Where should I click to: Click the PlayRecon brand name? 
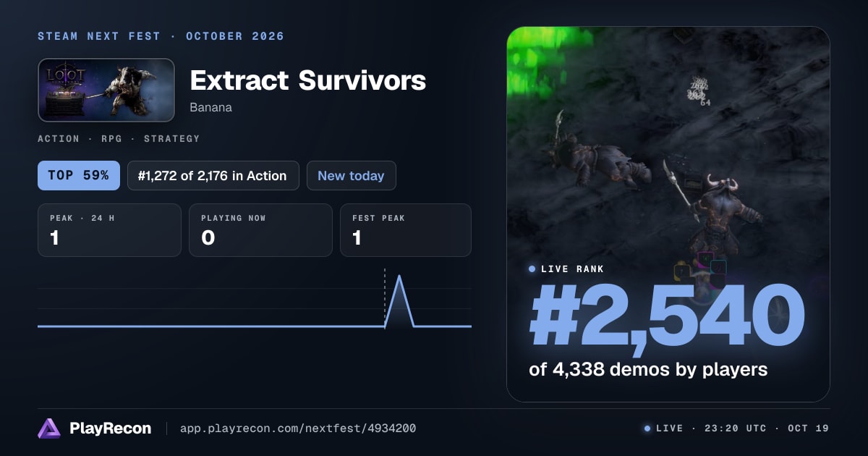(110, 428)
